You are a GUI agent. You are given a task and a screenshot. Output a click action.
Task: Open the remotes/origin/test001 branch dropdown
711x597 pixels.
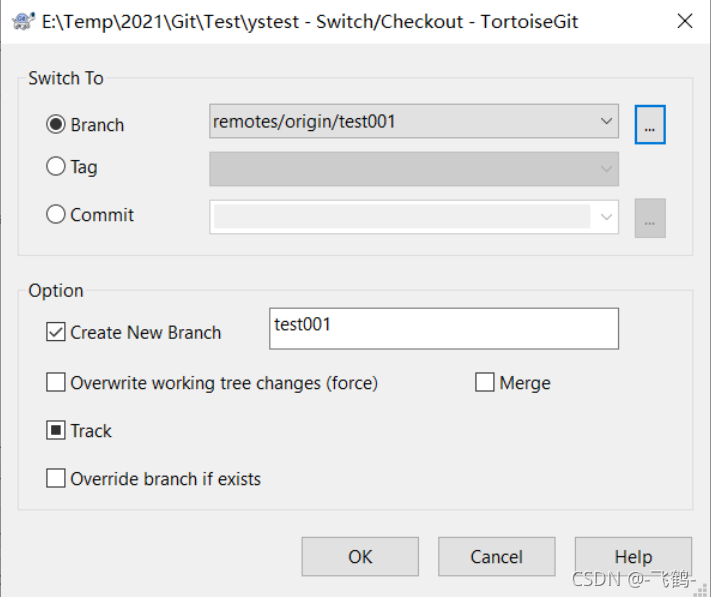414,121
